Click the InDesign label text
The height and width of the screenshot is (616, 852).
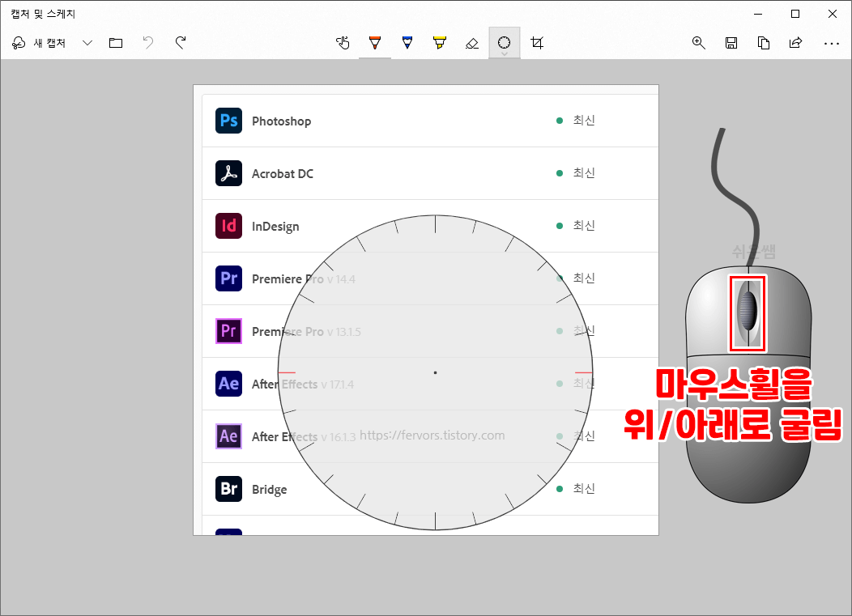275,227
